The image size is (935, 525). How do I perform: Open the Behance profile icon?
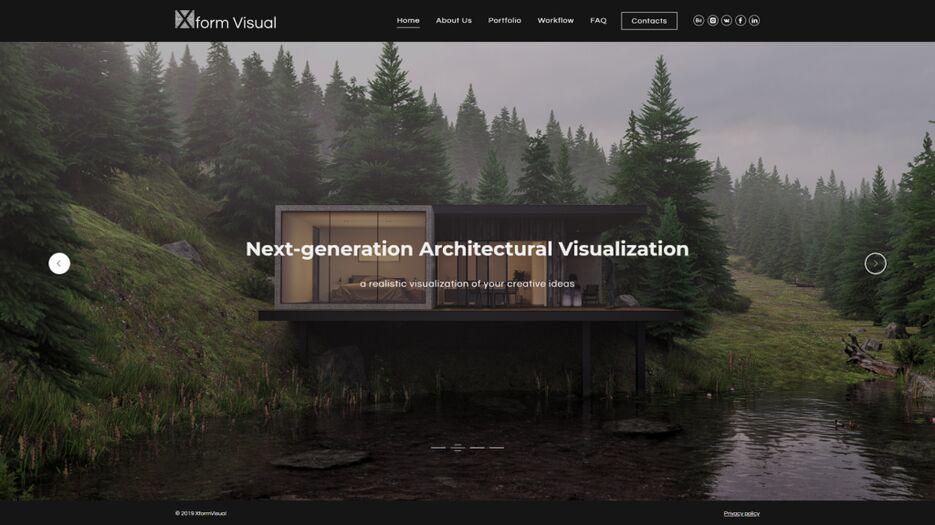click(698, 20)
